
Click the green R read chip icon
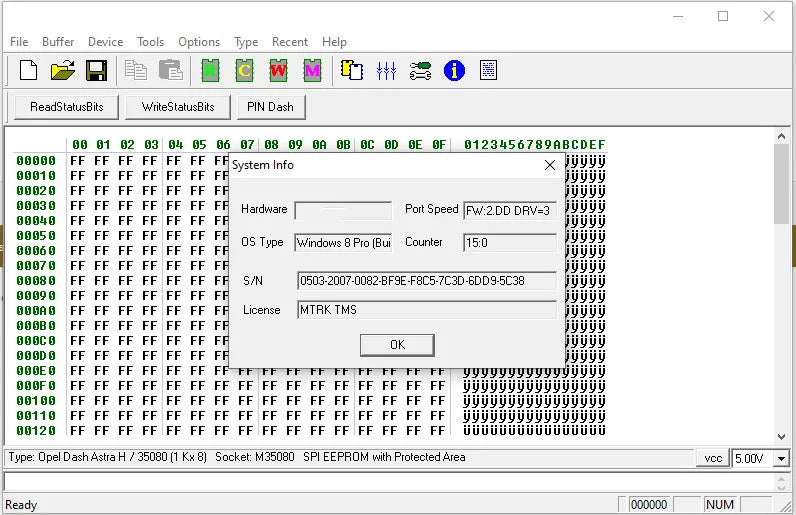[209, 70]
